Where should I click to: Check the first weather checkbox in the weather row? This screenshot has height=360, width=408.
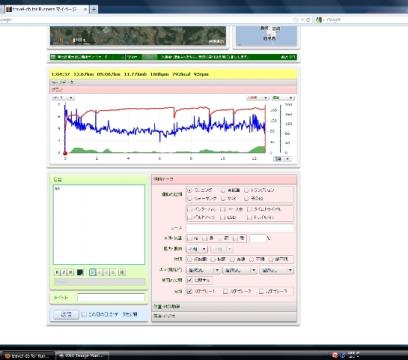click(x=190, y=238)
